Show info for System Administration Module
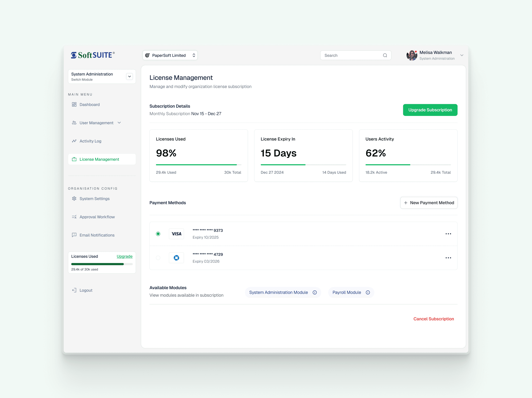 315,292
